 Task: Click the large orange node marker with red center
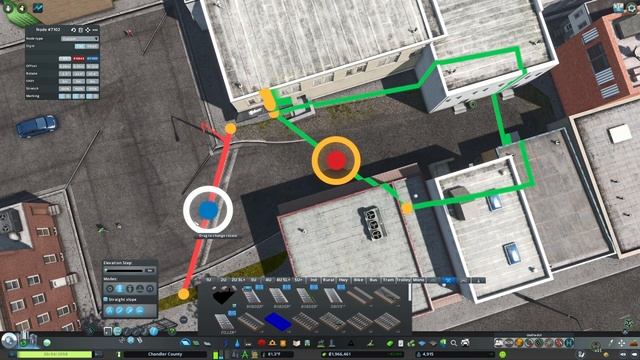[x=336, y=160]
